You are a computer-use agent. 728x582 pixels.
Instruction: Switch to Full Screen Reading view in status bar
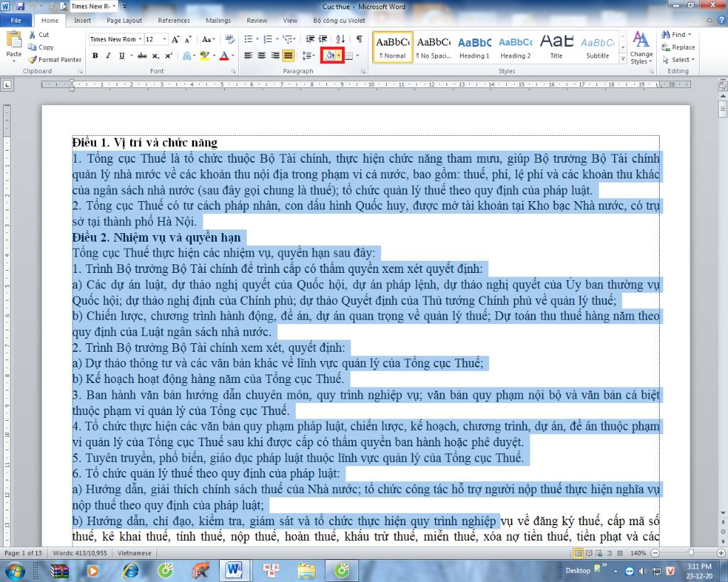[x=589, y=553]
